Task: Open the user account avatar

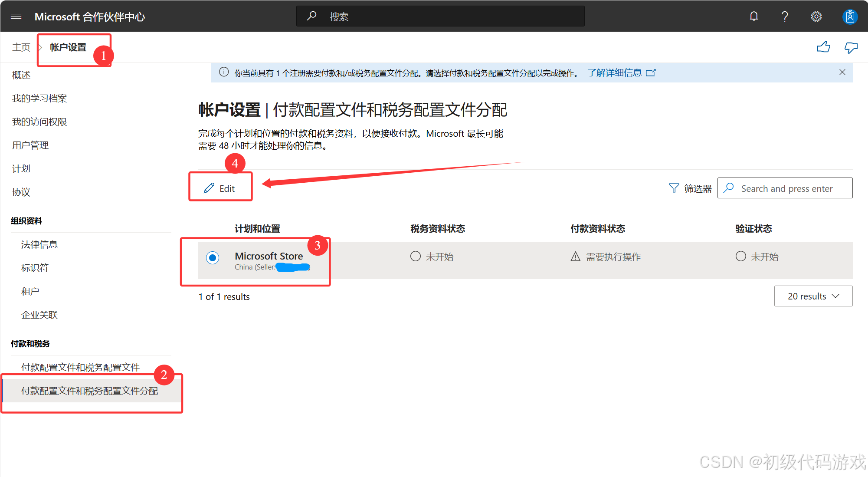Action: [849, 16]
